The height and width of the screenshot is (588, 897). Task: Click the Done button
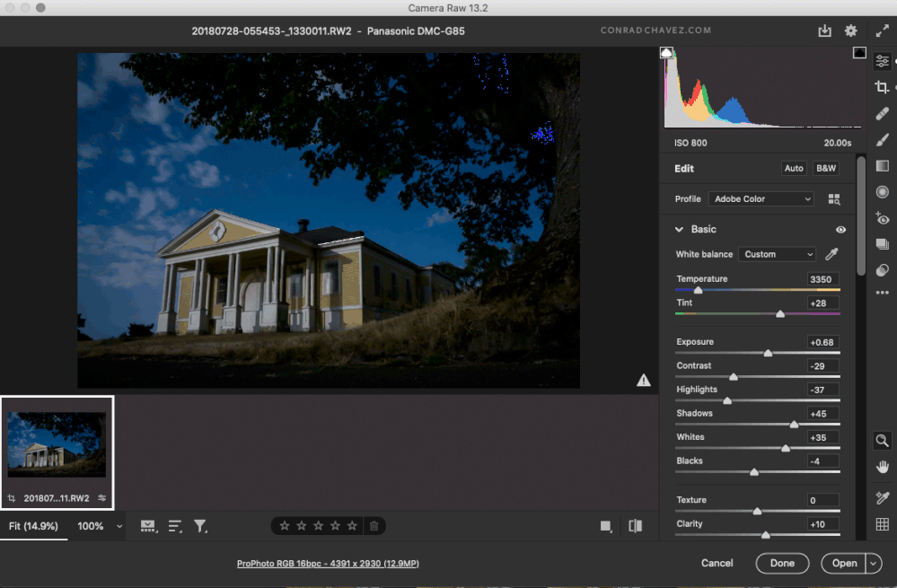pos(781,563)
